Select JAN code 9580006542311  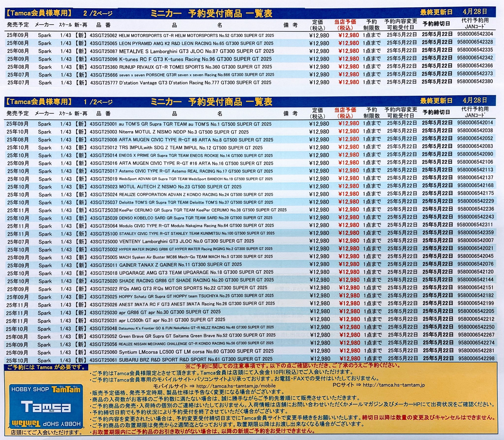click(x=475, y=225)
